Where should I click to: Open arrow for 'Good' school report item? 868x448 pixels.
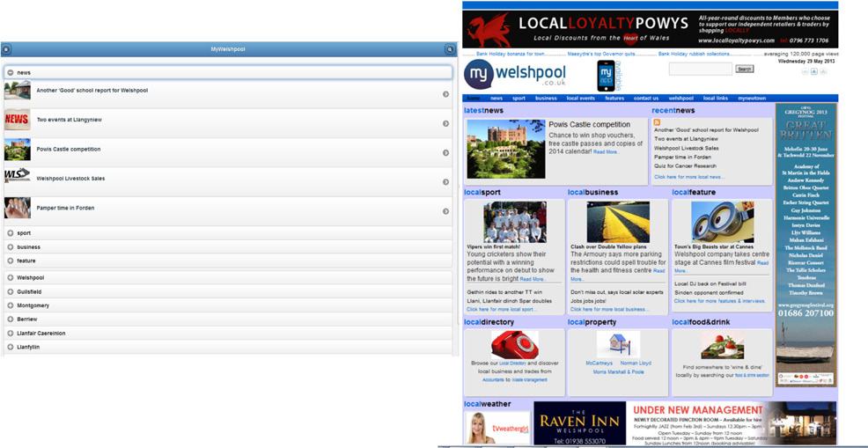pos(445,94)
